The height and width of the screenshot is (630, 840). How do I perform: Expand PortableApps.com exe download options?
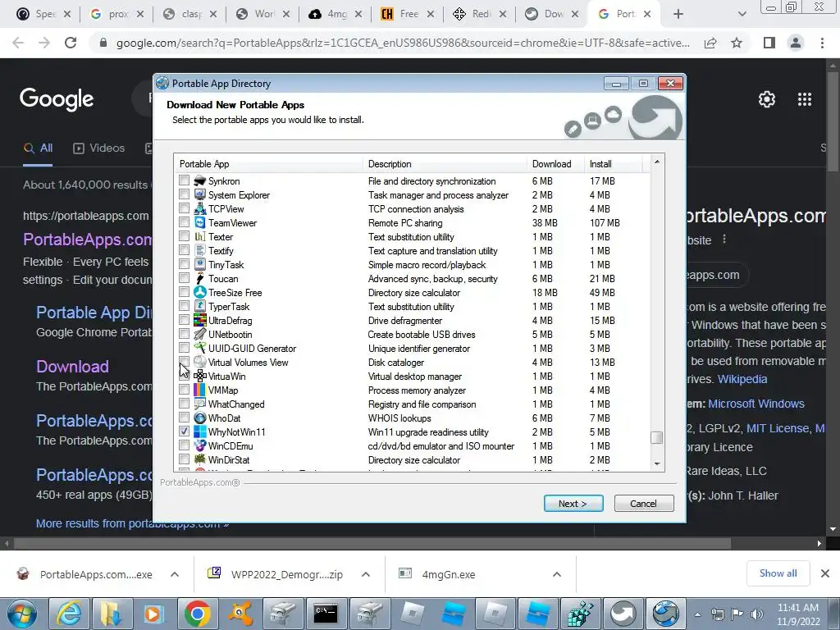[x=175, y=574]
